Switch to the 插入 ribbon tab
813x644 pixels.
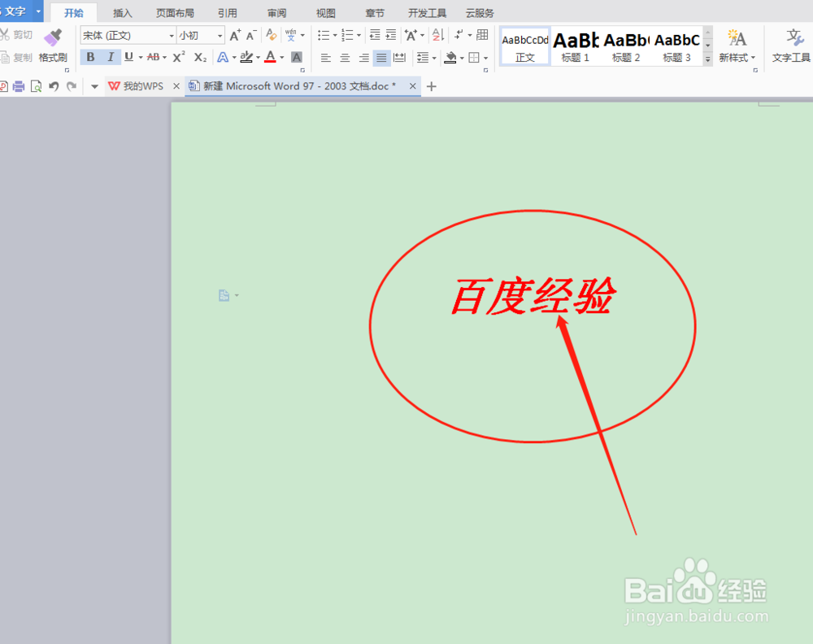click(x=122, y=12)
